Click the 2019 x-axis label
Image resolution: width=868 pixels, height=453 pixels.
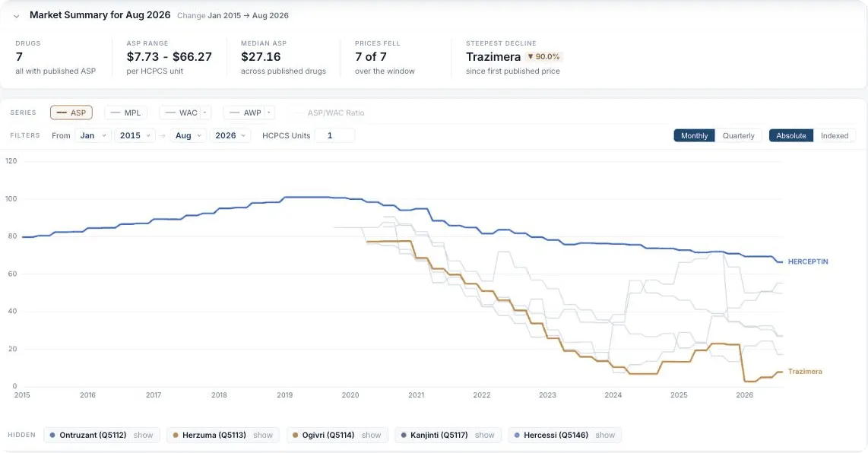(284, 394)
